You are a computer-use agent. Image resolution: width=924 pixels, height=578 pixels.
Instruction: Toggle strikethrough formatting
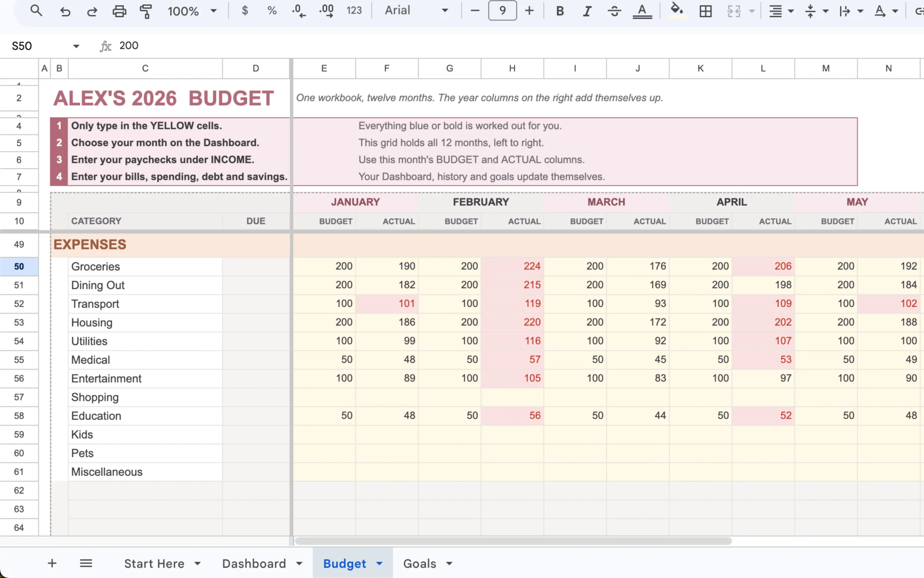pyautogui.click(x=614, y=11)
